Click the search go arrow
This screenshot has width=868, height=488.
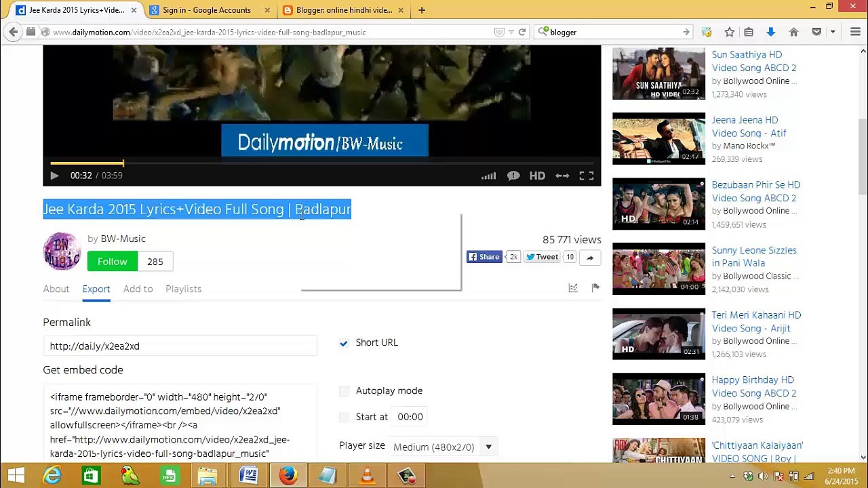pyautogui.click(x=686, y=32)
